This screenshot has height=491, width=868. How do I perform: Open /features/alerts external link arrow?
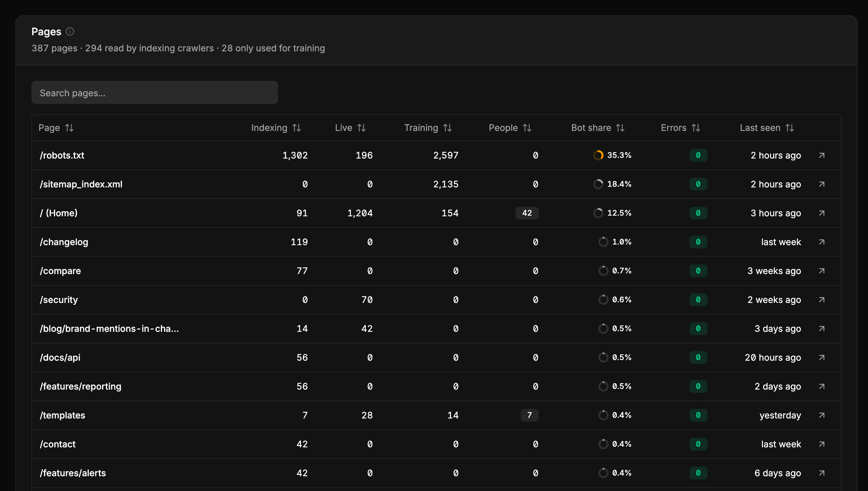(x=822, y=473)
